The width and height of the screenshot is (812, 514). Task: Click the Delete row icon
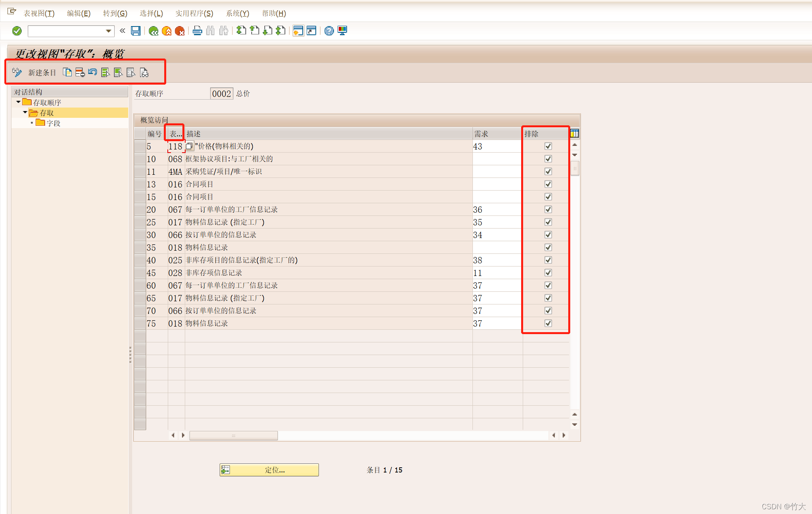point(80,72)
